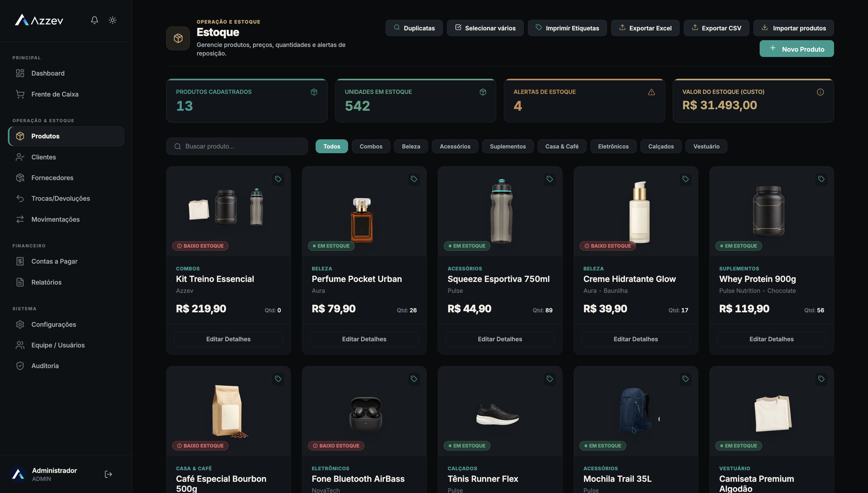Select Produtos in the sidebar
Screen dimensions: 868x493
tap(66, 136)
